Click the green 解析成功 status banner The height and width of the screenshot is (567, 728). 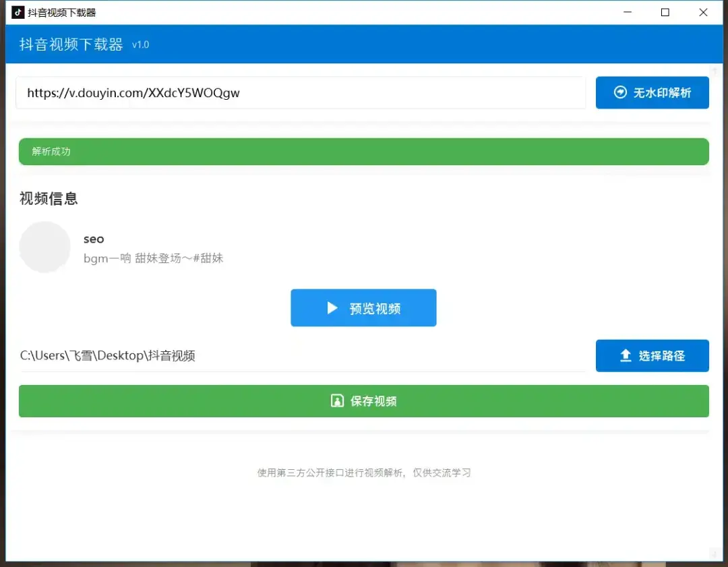[x=363, y=151]
